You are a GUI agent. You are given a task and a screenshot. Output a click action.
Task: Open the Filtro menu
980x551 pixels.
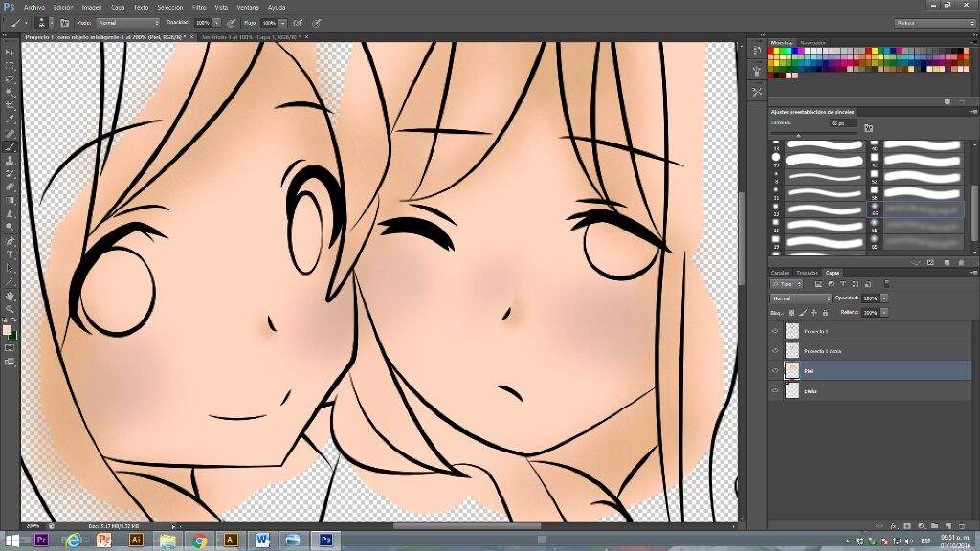(x=199, y=7)
